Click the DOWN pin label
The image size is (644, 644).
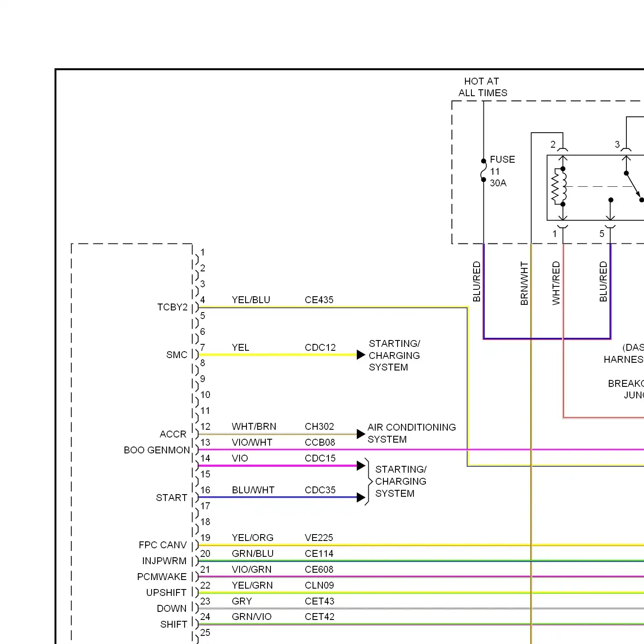[x=172, y=609]
